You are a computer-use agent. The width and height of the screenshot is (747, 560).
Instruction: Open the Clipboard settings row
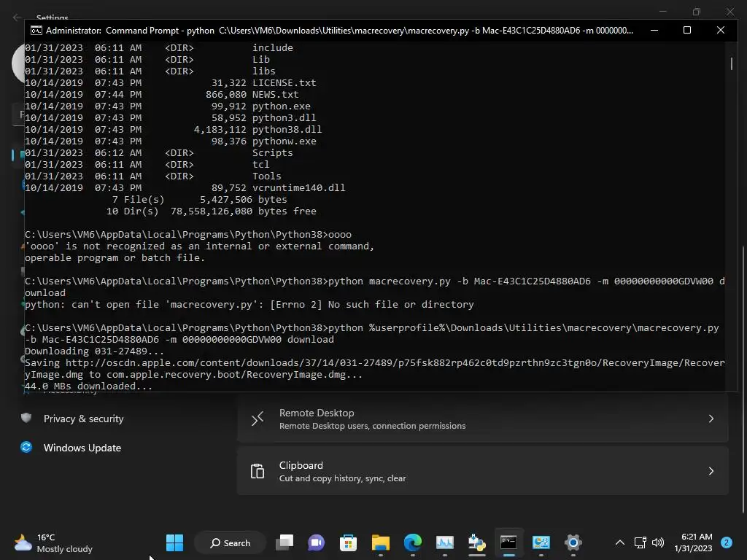[483, 471]
